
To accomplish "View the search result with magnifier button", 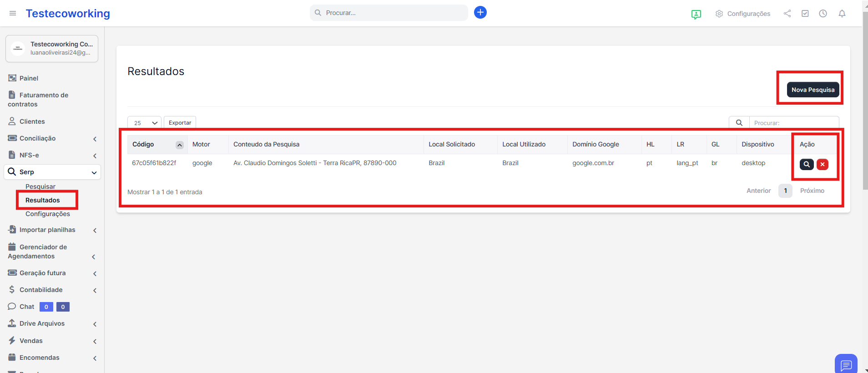I will click(807, 164).
